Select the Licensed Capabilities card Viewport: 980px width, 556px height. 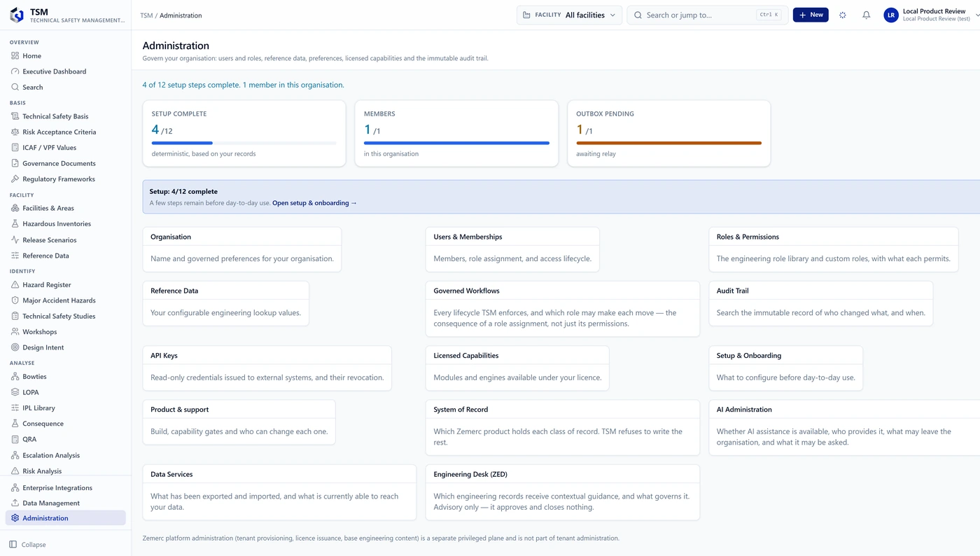[x=517, y=368]
